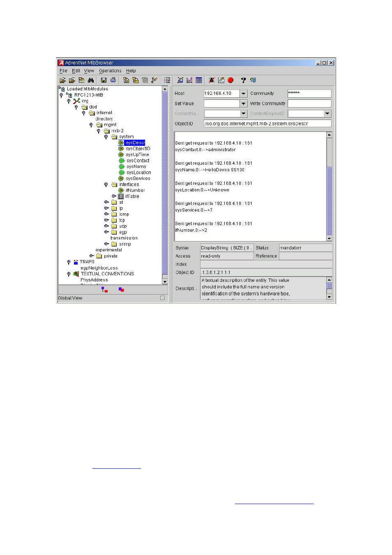Viewport: 392px width, 555px height.
Task: Toggle the Global View checkbox
Action: click(x=162, y=298)
